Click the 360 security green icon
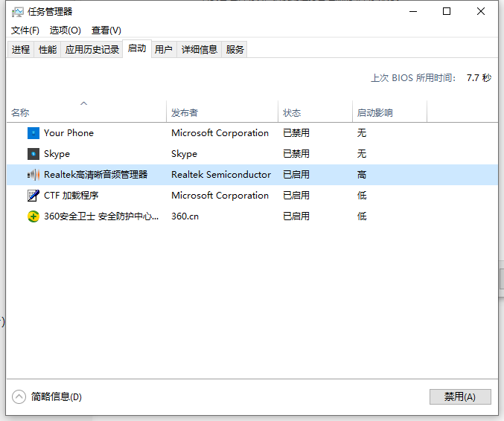The width and height of the screenshot is (504, 421). click(34, 216)
